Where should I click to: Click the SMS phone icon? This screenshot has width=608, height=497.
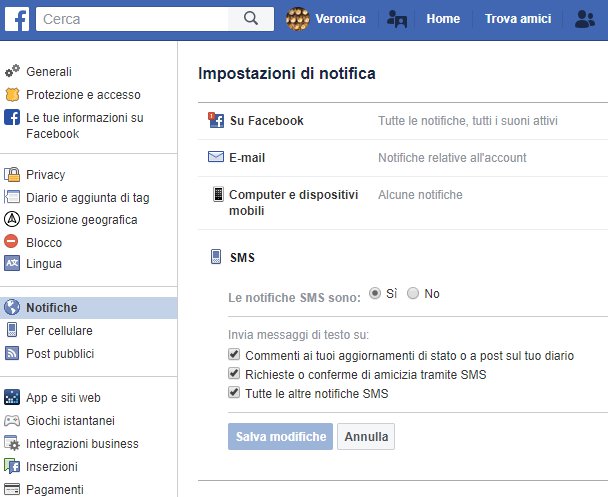point(216,257)
